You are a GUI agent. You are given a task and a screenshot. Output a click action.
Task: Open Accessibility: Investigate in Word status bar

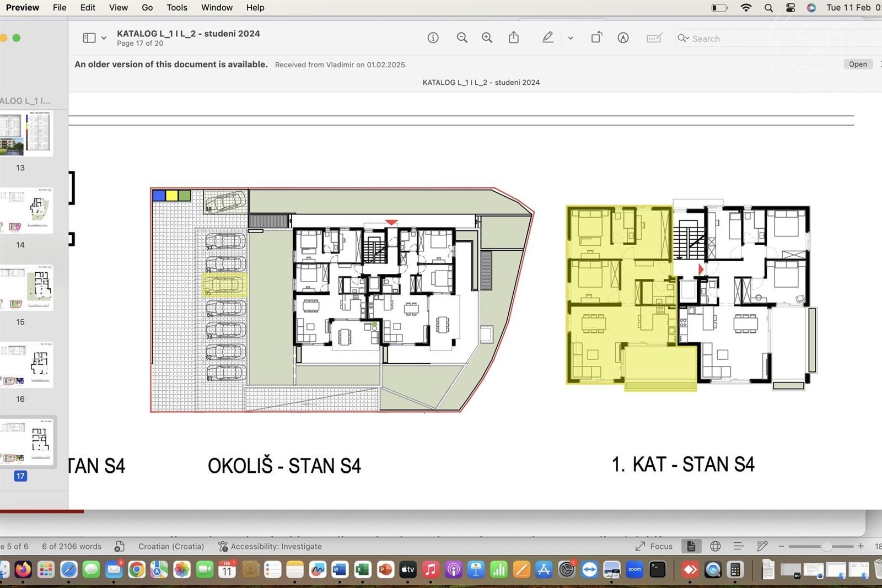coord(270,547)
